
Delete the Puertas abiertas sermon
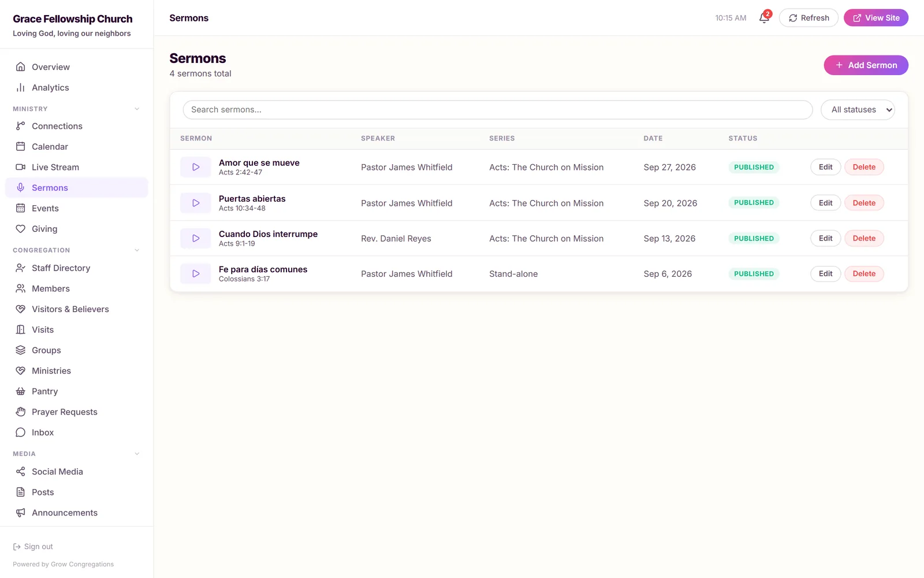(x=864, y=203)
